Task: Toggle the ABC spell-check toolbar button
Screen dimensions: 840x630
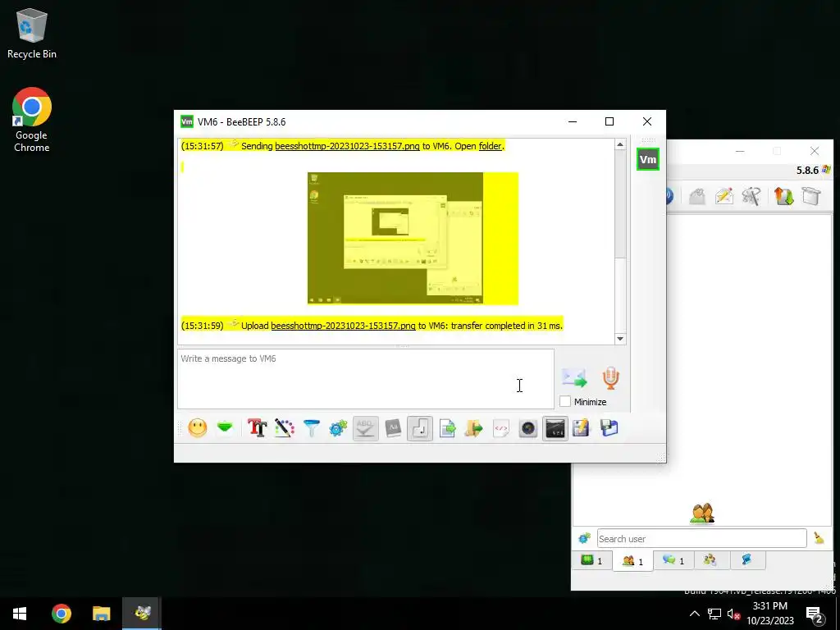Action: click(365, 428)
